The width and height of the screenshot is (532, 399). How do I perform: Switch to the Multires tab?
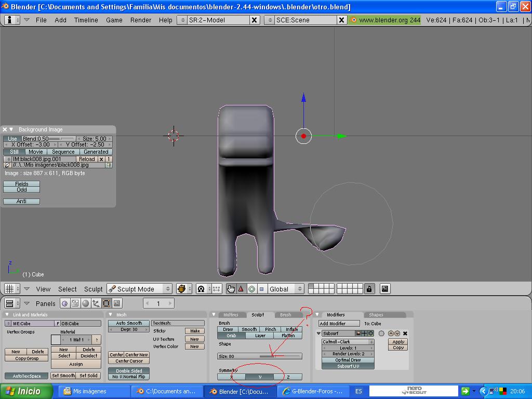231,315
